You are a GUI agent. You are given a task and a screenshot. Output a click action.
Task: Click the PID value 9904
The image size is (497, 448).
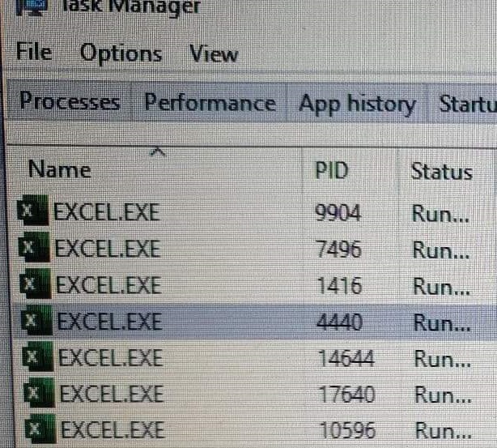tap(338, 212)
